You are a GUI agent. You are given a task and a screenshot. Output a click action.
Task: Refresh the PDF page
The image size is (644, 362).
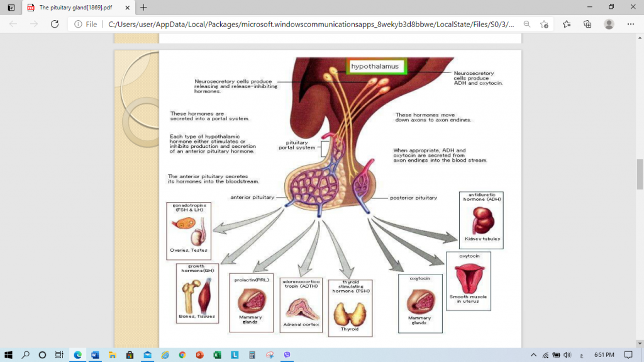click(55, 24)
